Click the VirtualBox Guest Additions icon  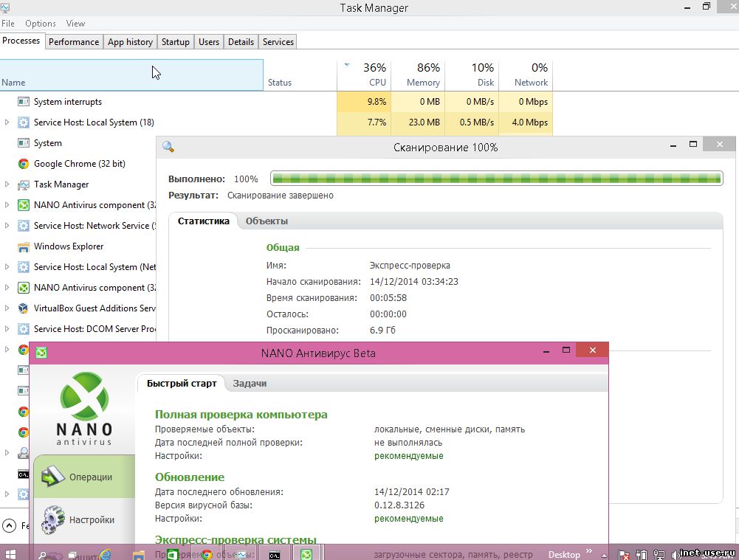point(23,308)
